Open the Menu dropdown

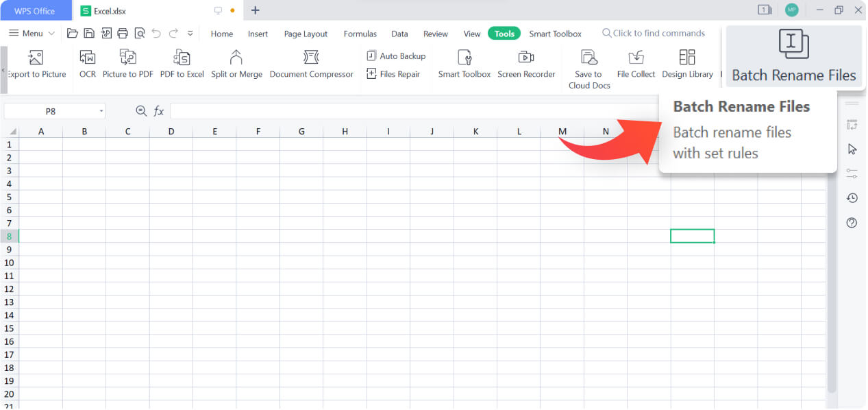30,33
